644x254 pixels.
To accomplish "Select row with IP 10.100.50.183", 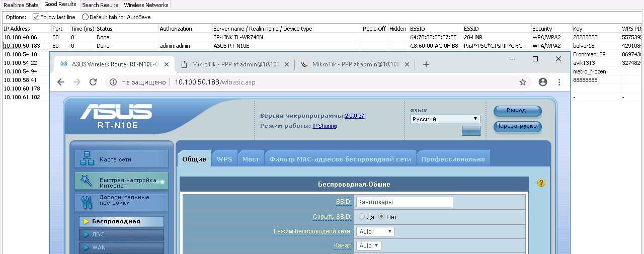I will tap(322, 46).
